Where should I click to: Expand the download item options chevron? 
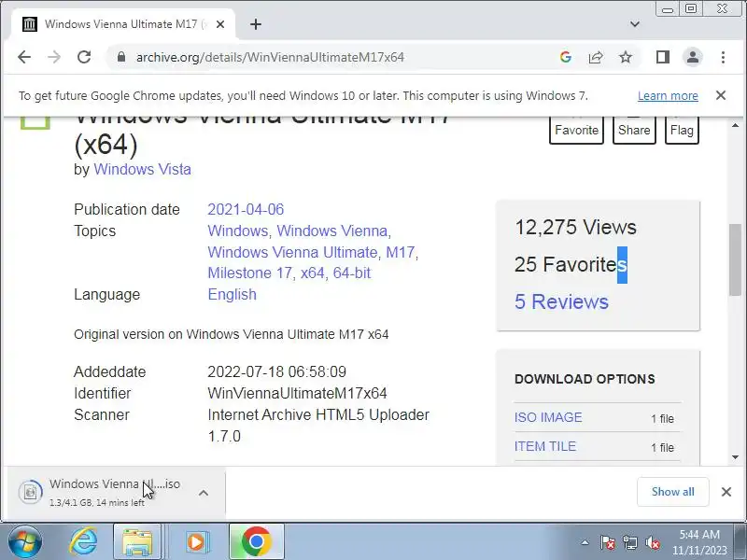coord(204,493)
